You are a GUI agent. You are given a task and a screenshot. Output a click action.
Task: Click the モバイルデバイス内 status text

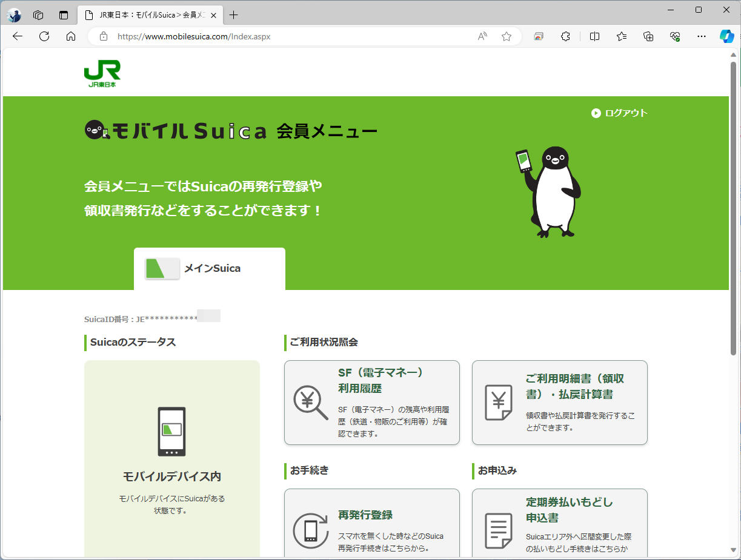(x=172, y=476)
